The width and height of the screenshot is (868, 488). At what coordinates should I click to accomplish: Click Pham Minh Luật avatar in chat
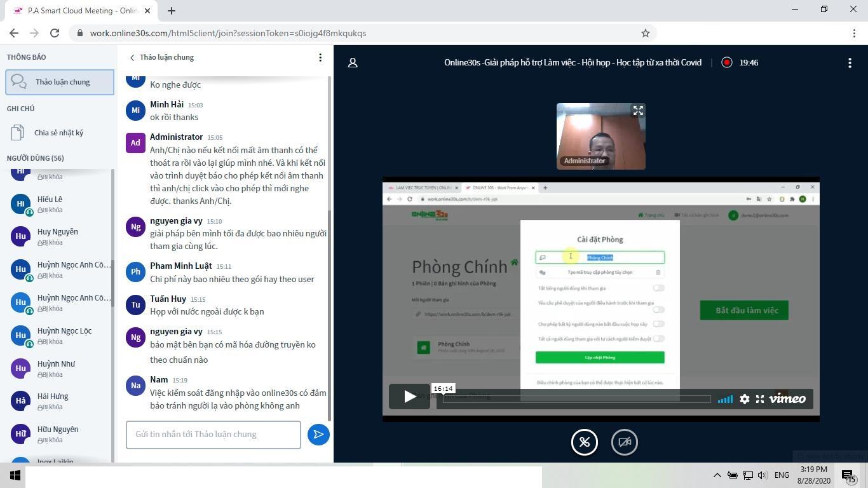point(135,271)
